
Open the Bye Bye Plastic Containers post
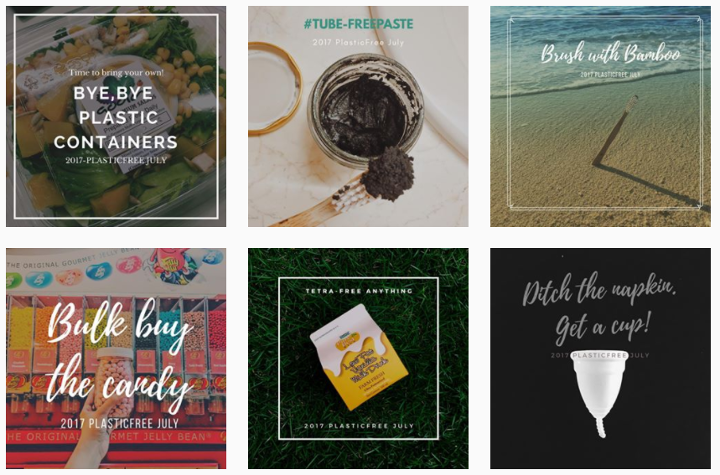pyautogui.click(x=116, y=116)
